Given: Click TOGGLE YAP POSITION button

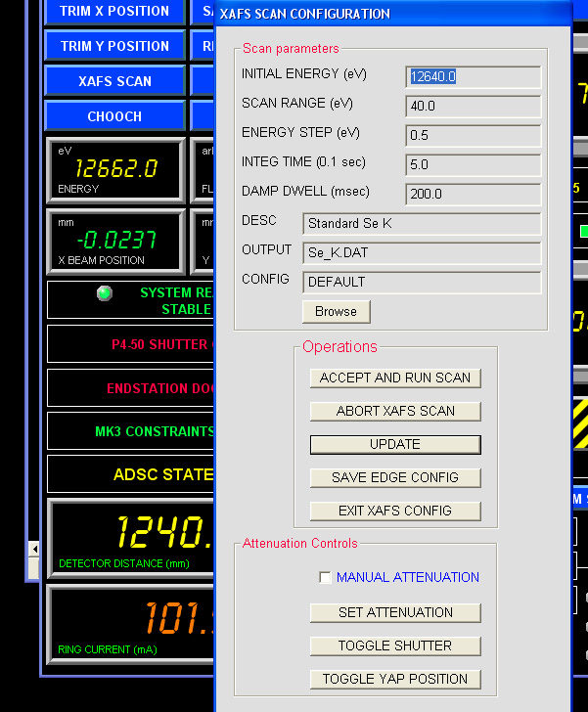Looking at the screenshot, I should click(x=395, y=679).
